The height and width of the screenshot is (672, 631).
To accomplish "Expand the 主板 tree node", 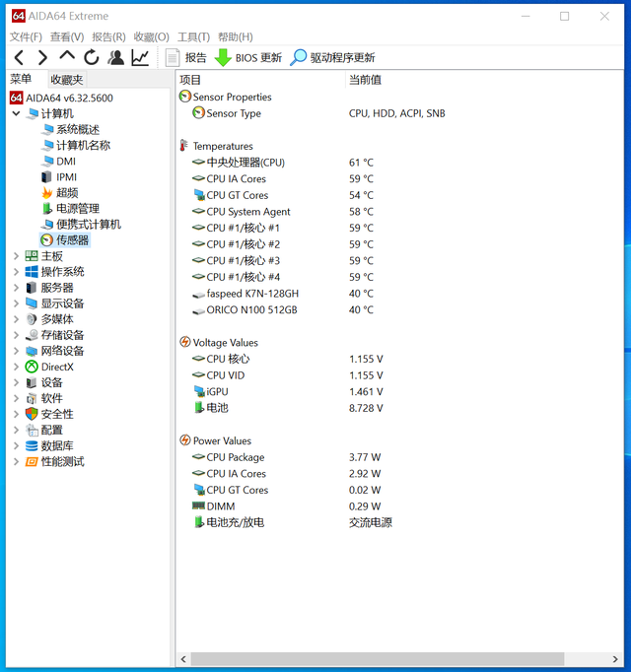I will [17, 256].
